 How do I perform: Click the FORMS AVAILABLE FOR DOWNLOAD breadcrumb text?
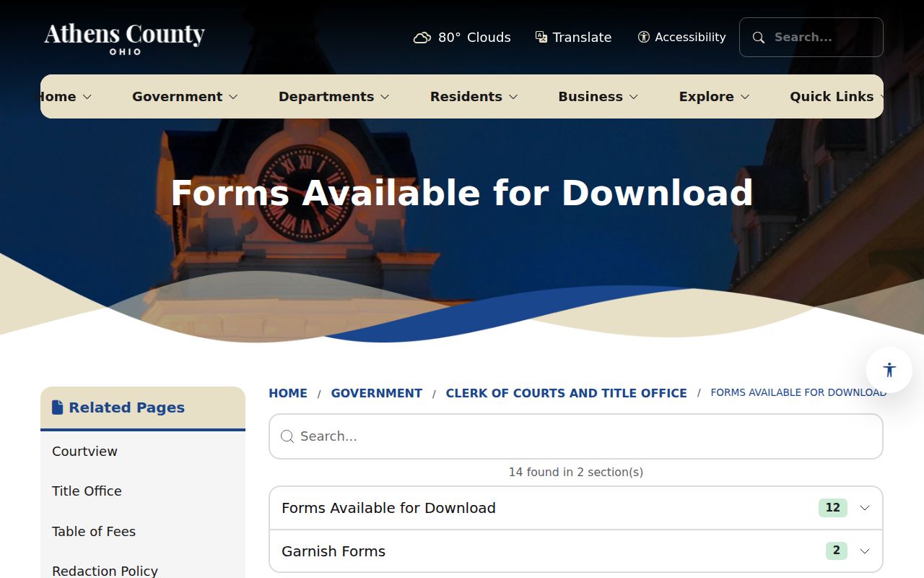pos(798,392)
